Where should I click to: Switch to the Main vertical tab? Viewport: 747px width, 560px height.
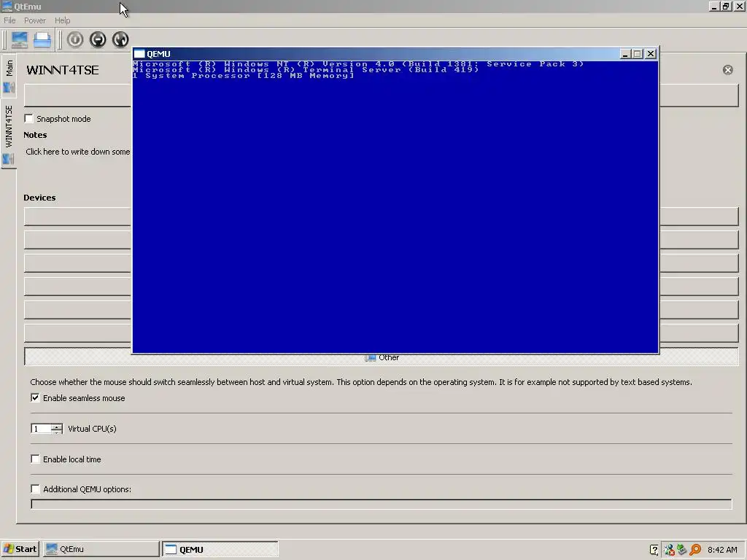tap(9, 75)
